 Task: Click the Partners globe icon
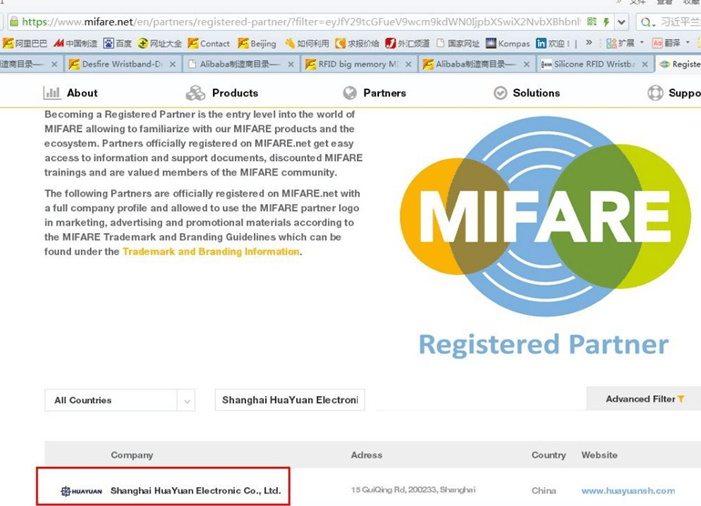(350, 93)
